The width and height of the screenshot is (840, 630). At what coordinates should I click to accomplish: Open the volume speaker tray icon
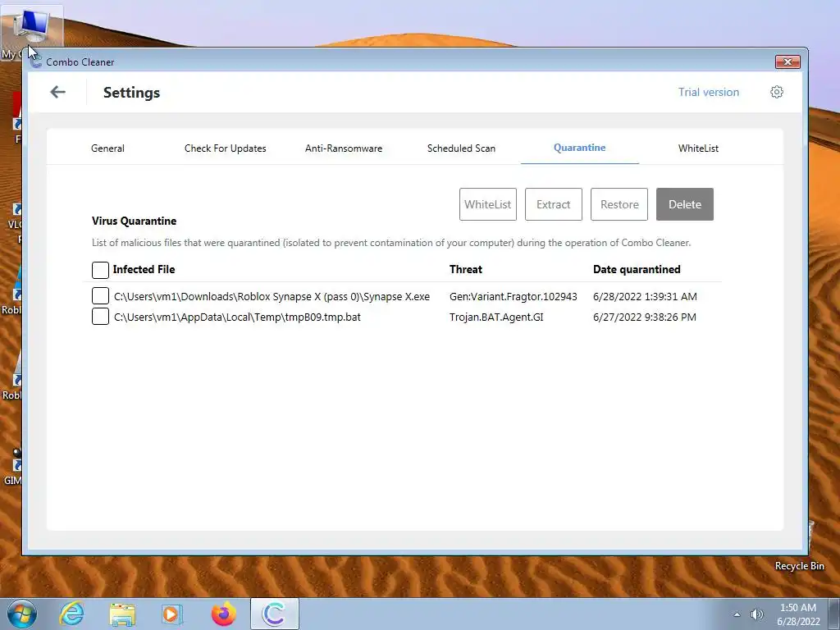point(756,614)
